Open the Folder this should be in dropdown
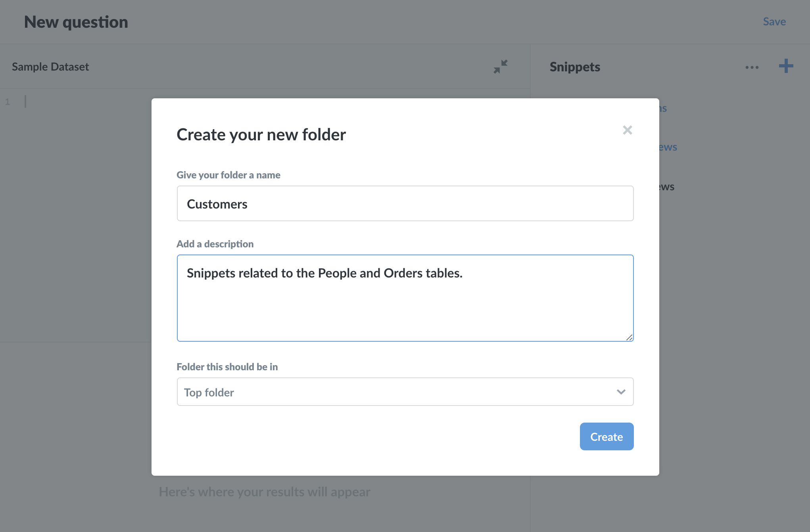810x532 pixels. tap(405, 392)
